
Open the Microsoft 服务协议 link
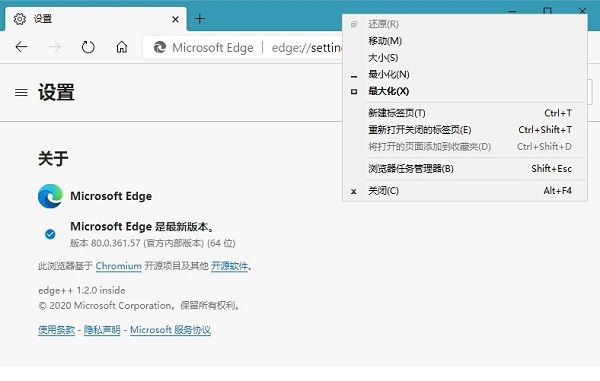coord(170,330)
